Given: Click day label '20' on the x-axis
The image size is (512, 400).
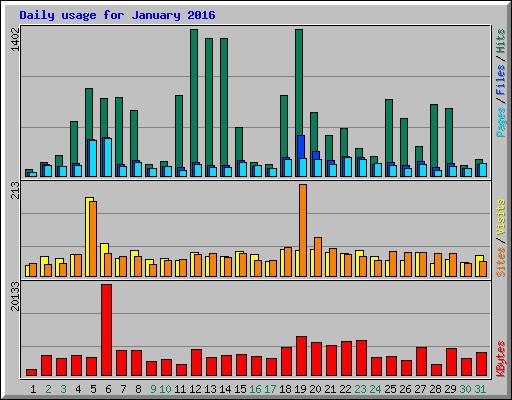Looking at the screenshot, I should point(315,389).
